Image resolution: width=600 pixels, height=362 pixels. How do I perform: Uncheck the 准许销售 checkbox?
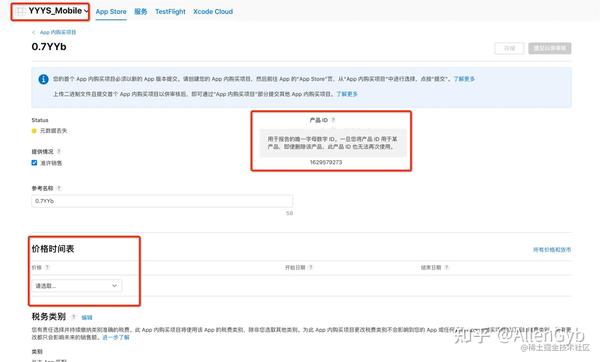(34, 163)
